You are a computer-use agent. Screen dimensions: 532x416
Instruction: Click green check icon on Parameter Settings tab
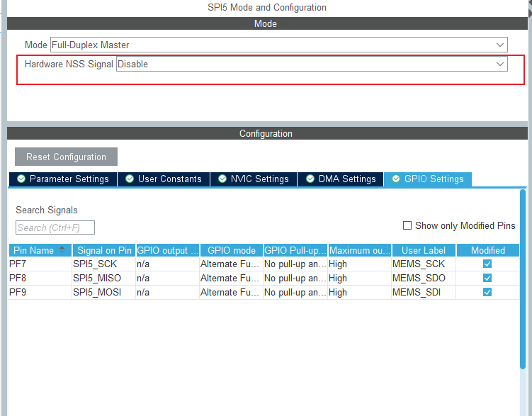tap(21, 179)
